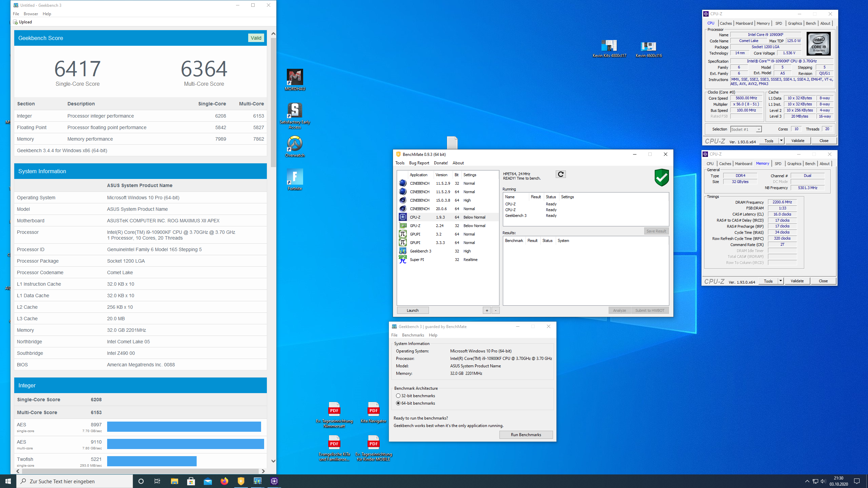Click the green Valid badge

(256, 38)
